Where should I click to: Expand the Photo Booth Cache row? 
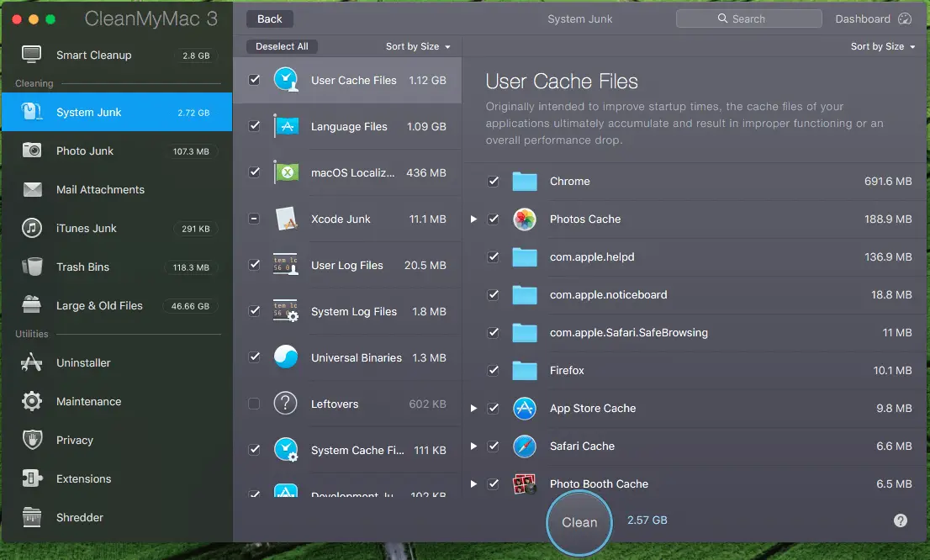coord(473,484)
